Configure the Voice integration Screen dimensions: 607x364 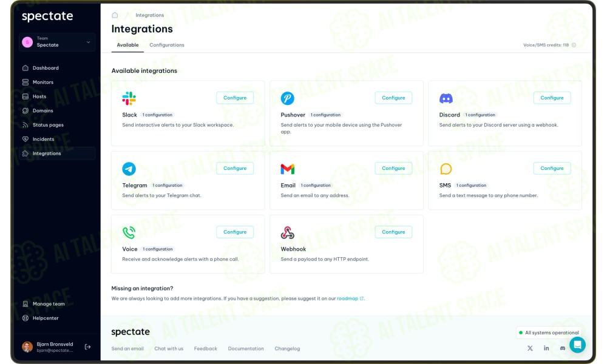pyautogui.click(x=235, y=232)
